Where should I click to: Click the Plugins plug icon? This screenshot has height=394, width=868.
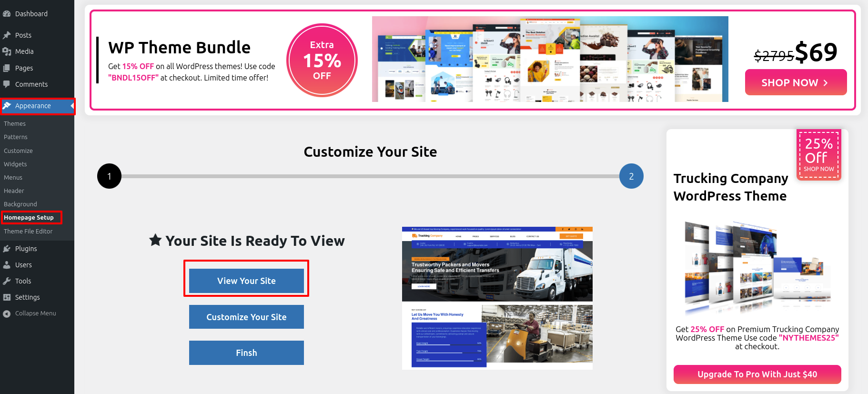coord(7,249)
